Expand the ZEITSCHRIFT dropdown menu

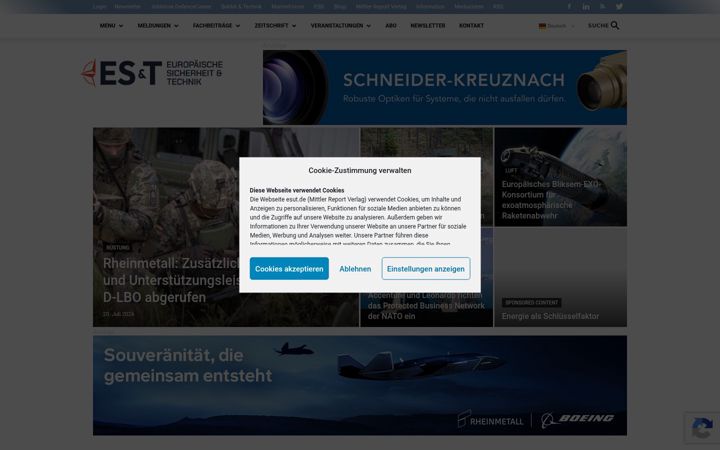point(275,26)
